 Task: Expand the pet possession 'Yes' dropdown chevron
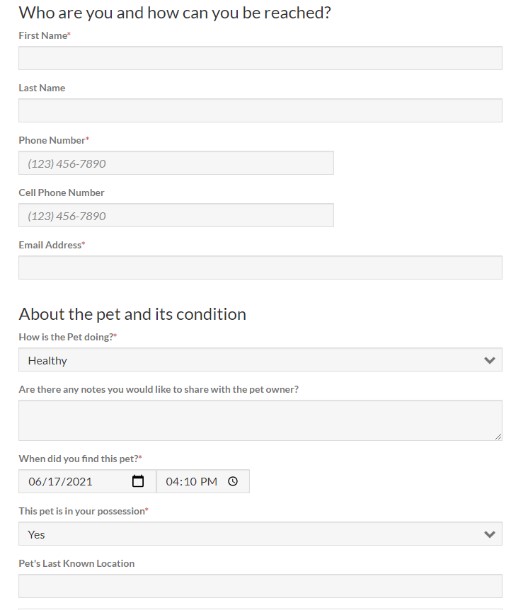(x=489, y=534)
